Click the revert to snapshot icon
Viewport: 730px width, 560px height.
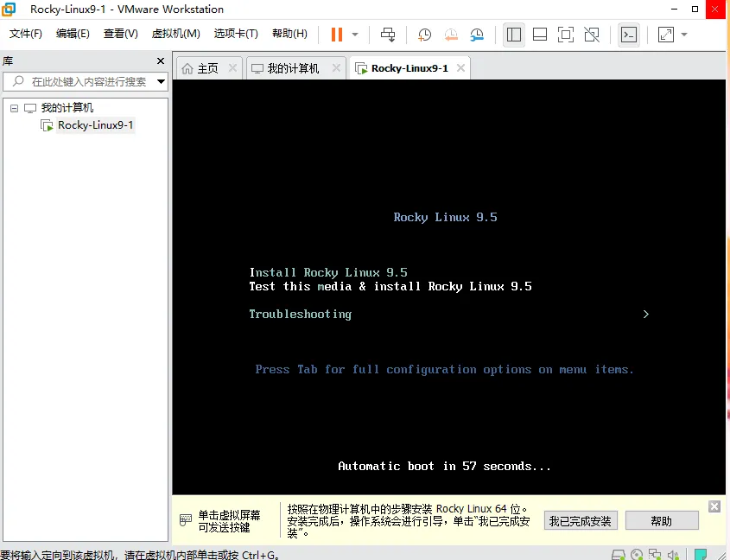451,35
